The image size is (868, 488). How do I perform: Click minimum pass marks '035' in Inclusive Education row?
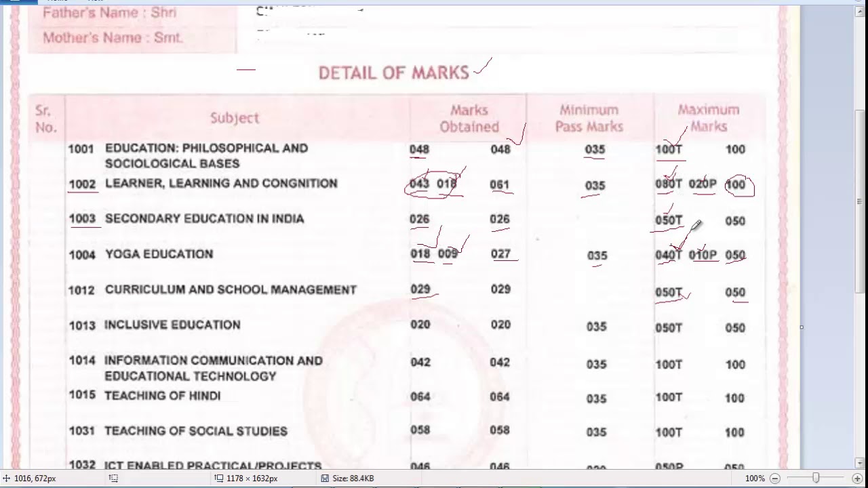click(x=596, y=327)
